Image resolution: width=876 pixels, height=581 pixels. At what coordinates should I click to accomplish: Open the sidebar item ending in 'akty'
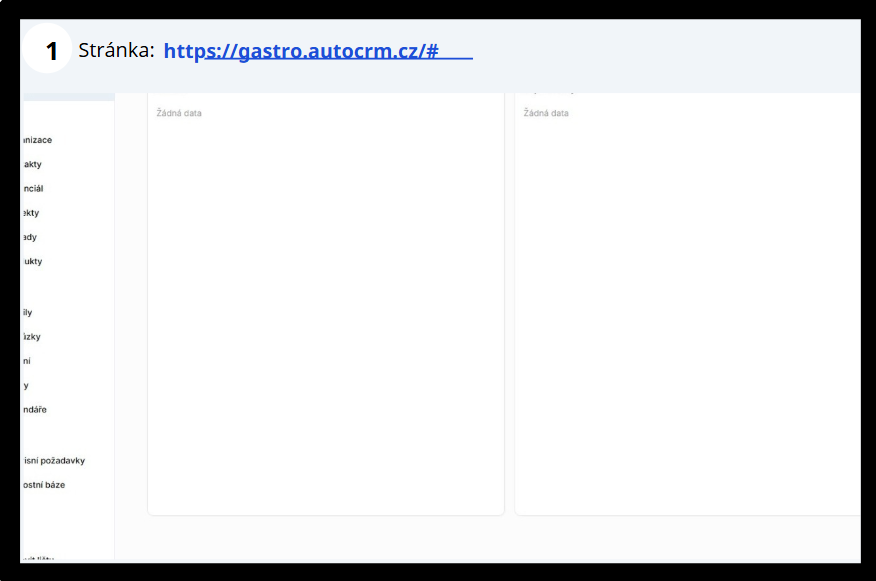[32, 164]
